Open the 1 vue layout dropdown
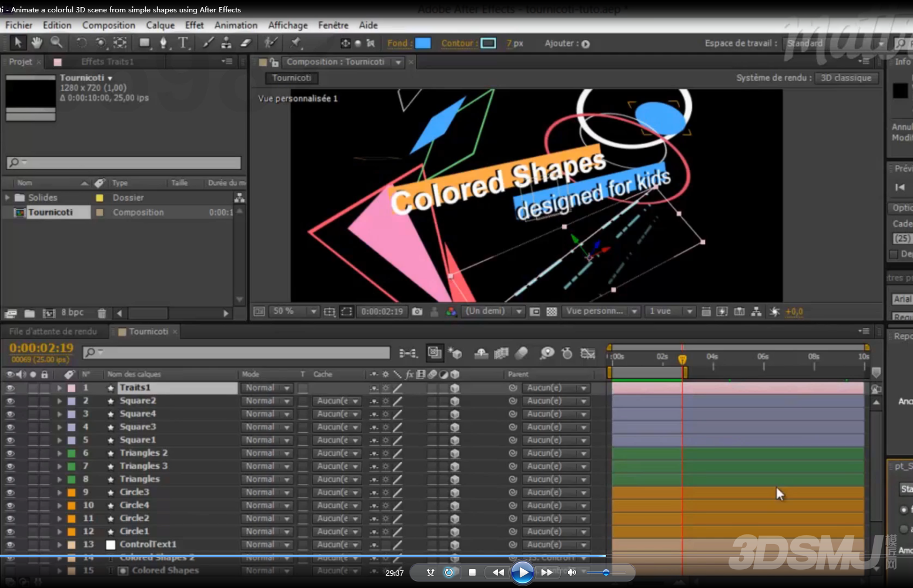The width and height of the screenshot is (913, 588). 670,311
